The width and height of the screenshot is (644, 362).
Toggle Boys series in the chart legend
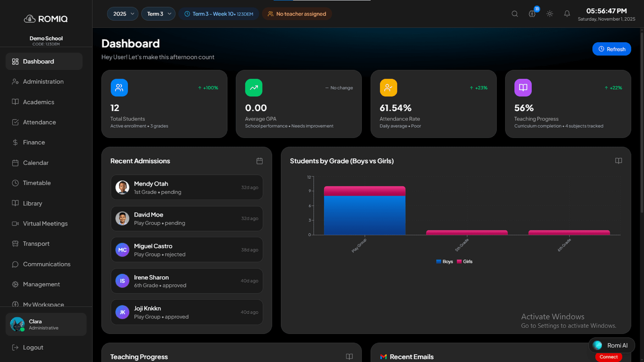pos(444,261)
